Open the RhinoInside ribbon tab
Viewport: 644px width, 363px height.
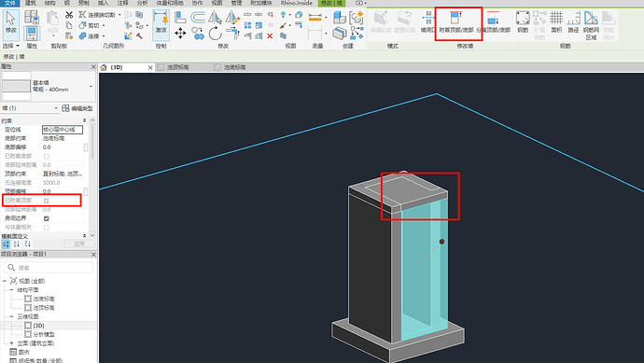tap(297, 3)
